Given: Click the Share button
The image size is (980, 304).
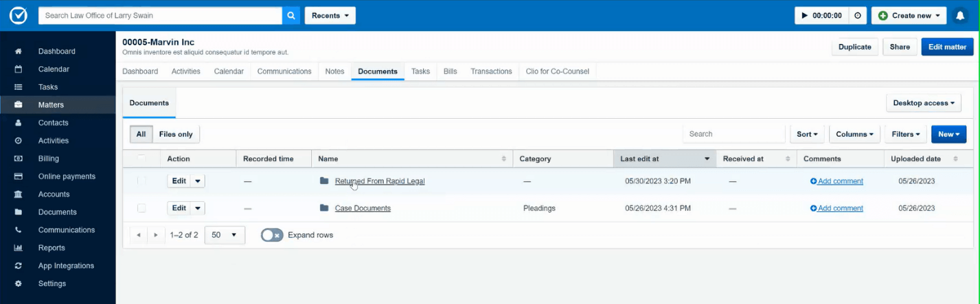Looking at the screenshot, I should (900, 47).
